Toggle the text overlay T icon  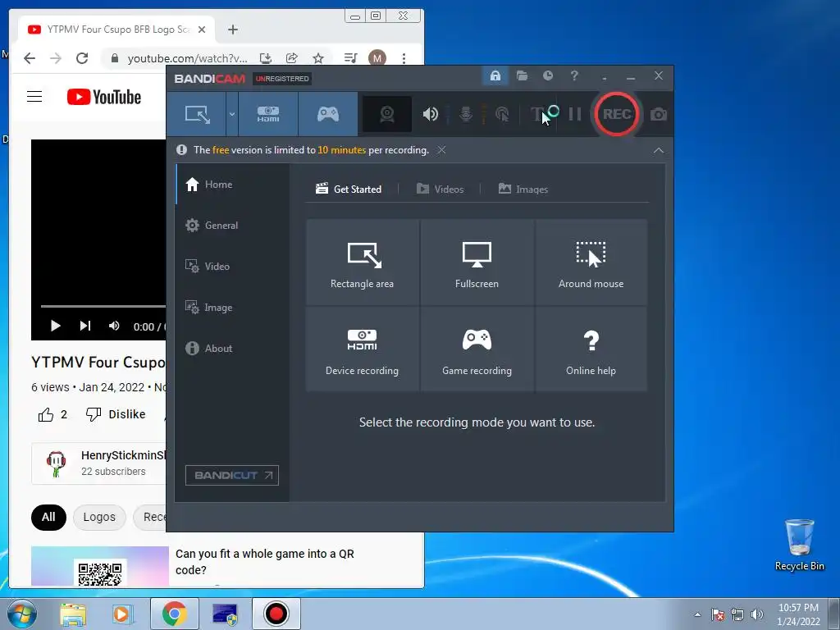coord(536,114)
